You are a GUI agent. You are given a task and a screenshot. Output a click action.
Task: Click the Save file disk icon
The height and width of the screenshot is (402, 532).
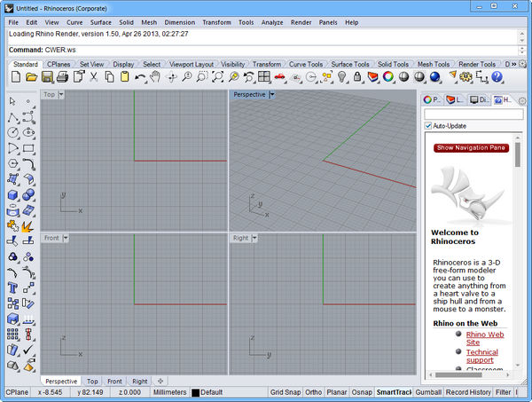click(x=46, y=78)
